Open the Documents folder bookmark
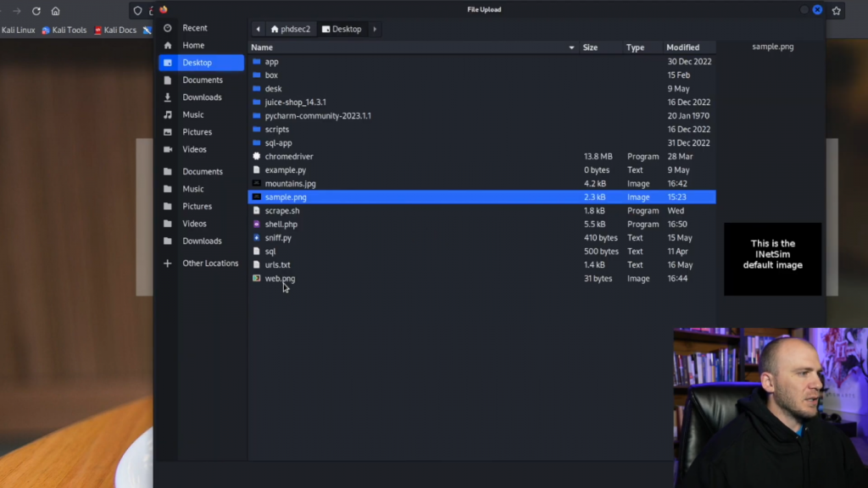The image size is (868, 488). (x=201, y=171)
